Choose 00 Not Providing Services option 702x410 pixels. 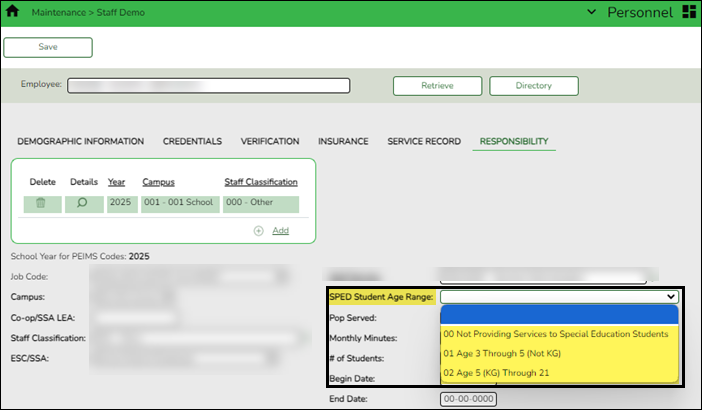(x=555, y=334)
